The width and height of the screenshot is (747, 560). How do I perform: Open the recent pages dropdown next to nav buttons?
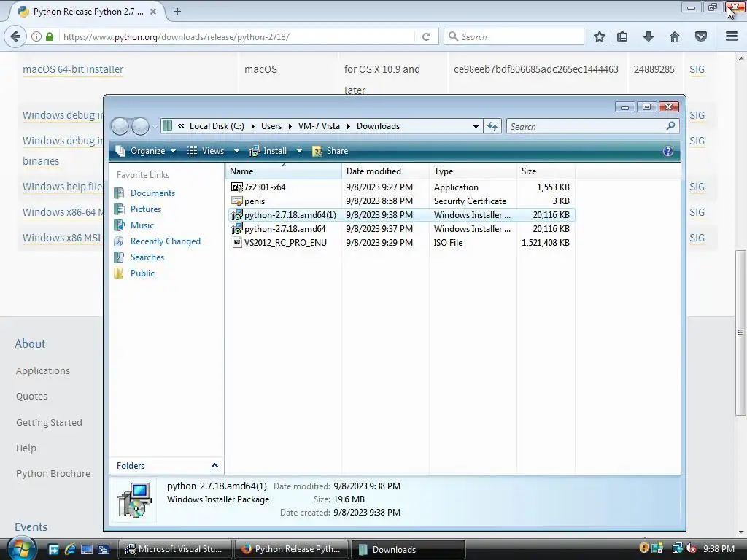tap(155, 127)
